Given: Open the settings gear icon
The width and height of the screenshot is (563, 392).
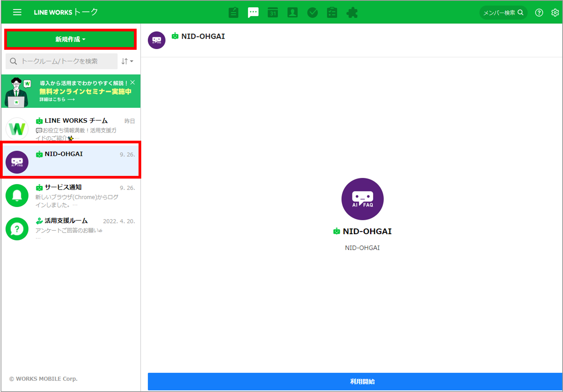Looking at the screenshot, I should (x=555, y=12).
